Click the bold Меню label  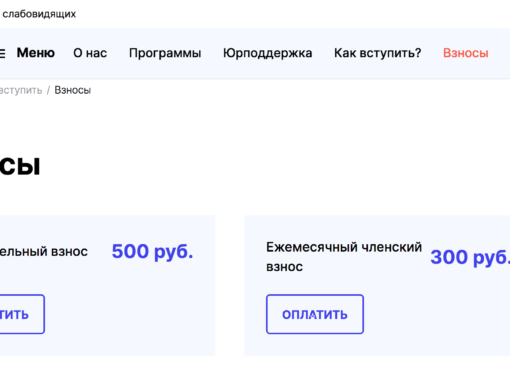tap(36, 53)
